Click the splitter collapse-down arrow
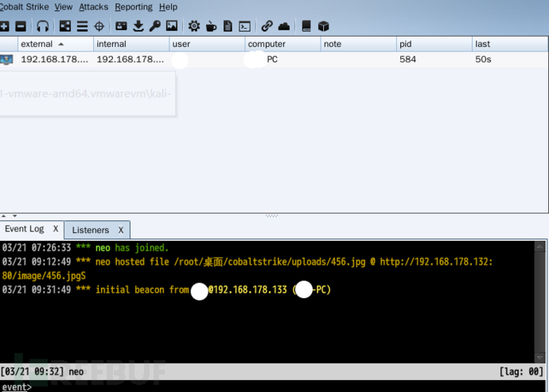This screenshot has width=549, height=392. 14,216
